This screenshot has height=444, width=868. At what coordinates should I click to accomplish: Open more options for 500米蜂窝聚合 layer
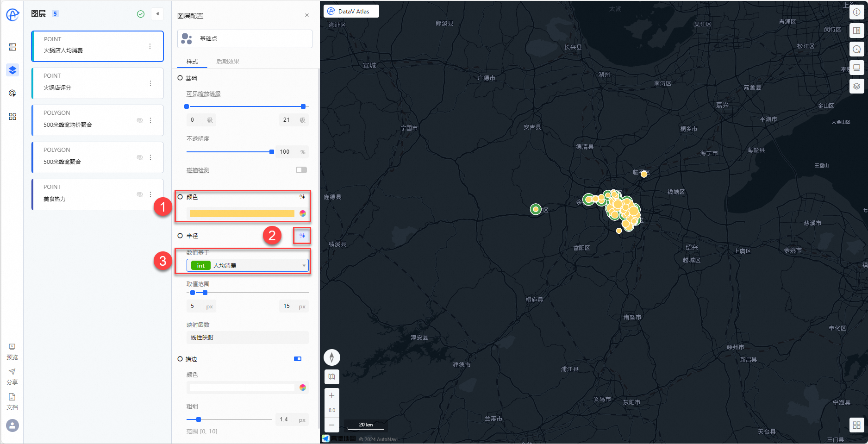pos(150,157)
